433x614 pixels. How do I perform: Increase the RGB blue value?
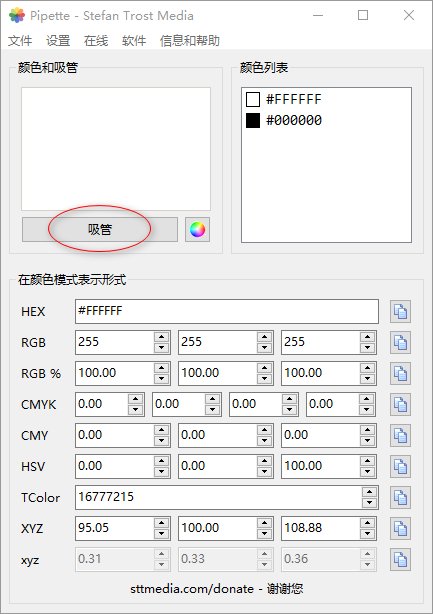[x=368, y=337]
